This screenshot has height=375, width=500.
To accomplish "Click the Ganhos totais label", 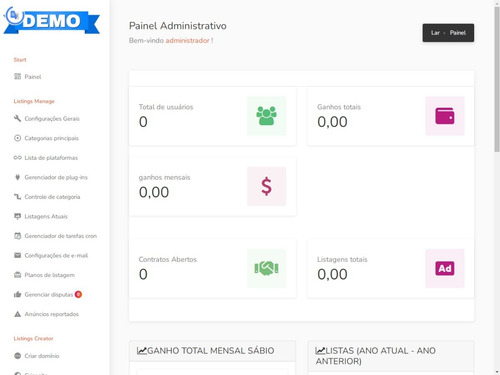I will click(x=339, y=107).
